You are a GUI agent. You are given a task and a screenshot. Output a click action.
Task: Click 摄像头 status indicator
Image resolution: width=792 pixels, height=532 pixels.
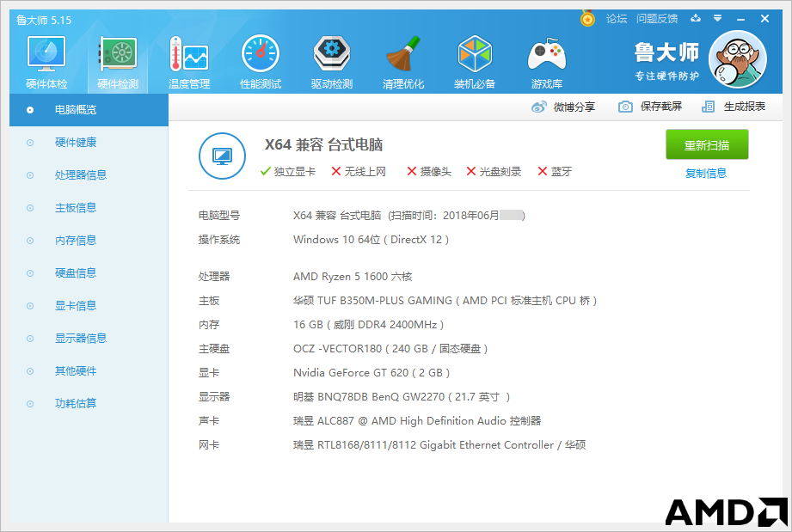pos(429,172)
